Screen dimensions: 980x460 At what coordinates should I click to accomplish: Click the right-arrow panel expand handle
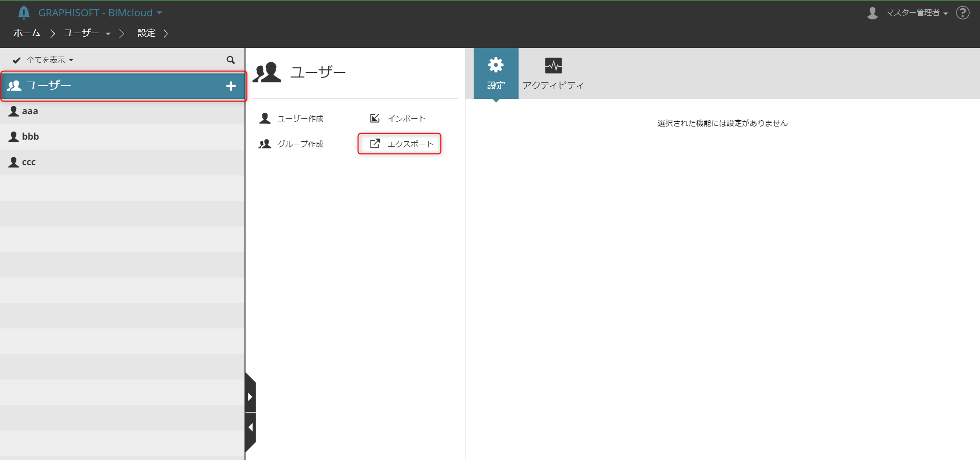[250, 396]
